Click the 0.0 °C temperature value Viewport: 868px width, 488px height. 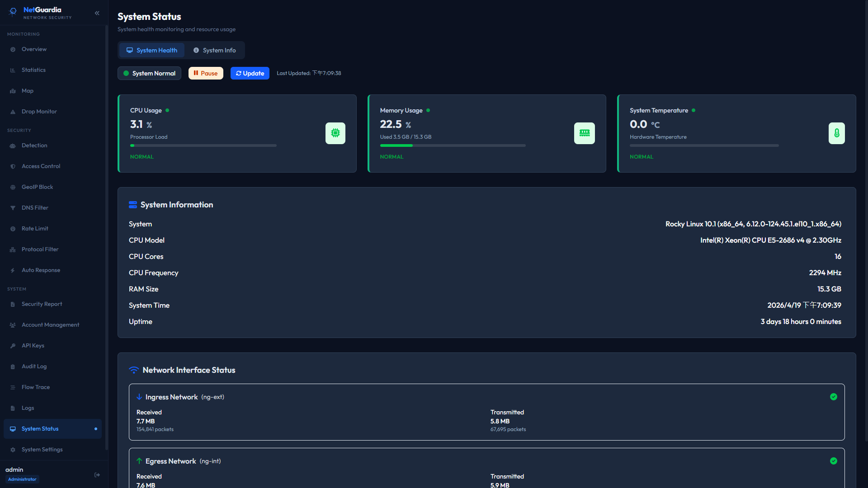645,124
